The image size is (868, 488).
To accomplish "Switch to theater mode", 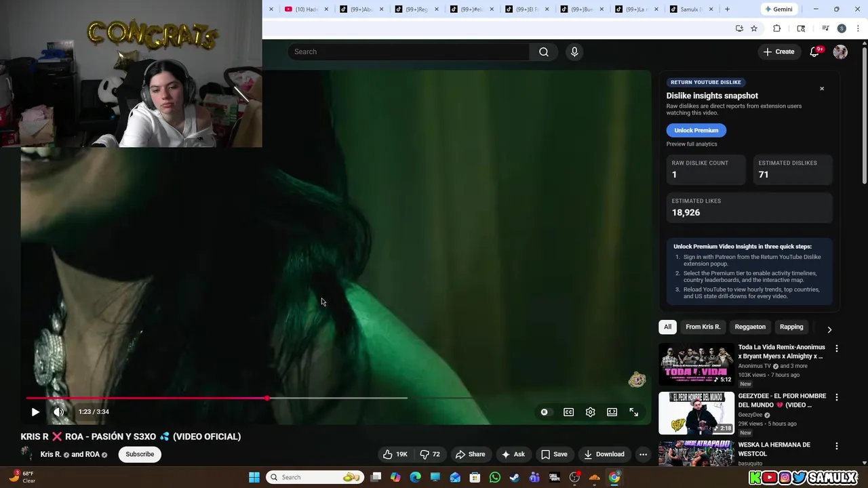I will [612, 412].
